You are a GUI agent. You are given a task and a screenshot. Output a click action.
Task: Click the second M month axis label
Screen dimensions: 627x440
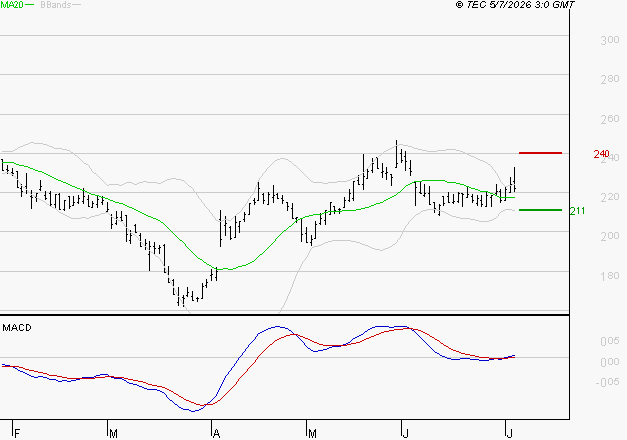pyautogui.click(x=312, y=434)
